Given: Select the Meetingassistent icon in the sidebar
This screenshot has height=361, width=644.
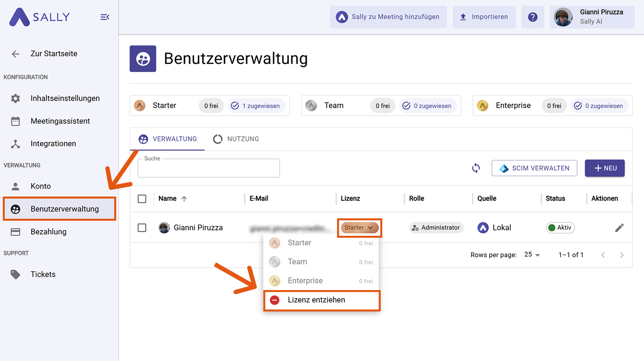Looking at the screenshot, I should pos(15,121).
